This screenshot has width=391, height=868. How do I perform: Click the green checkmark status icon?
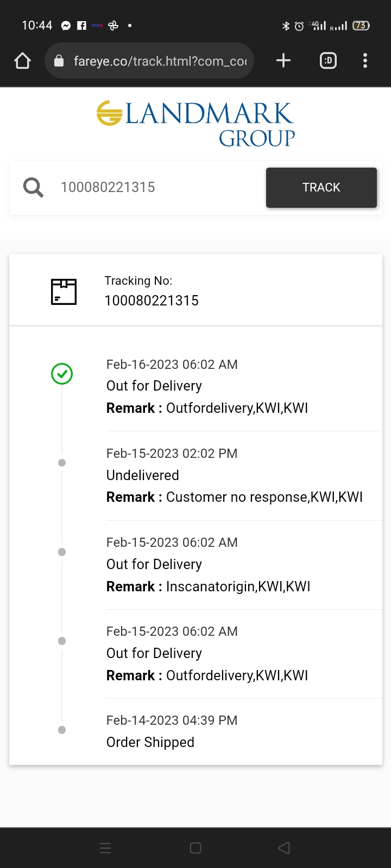(62, 374)
